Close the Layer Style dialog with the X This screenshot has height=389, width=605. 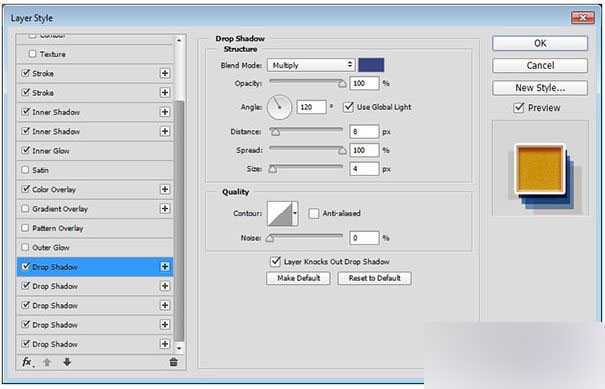583,18
